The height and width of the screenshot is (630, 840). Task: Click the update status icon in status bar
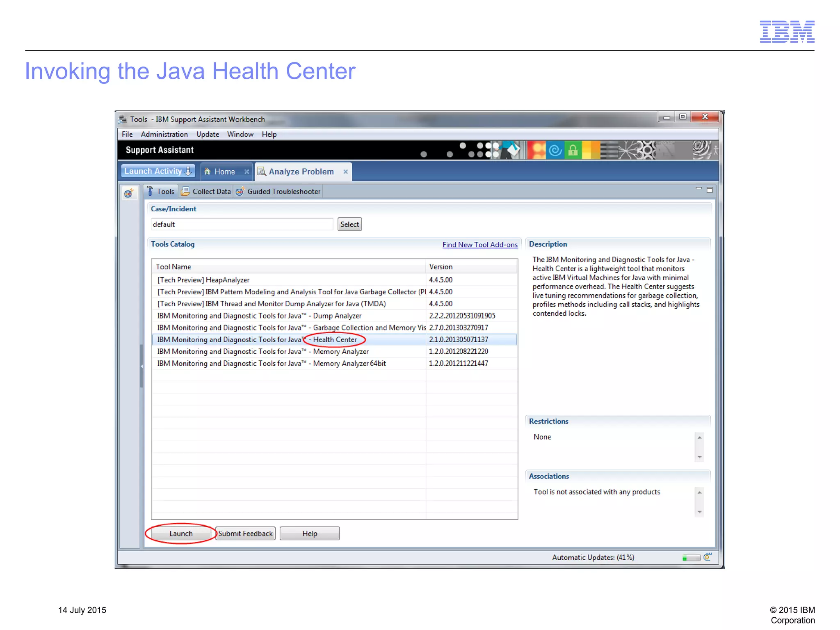pyautogui.click(x=708, y=557)
